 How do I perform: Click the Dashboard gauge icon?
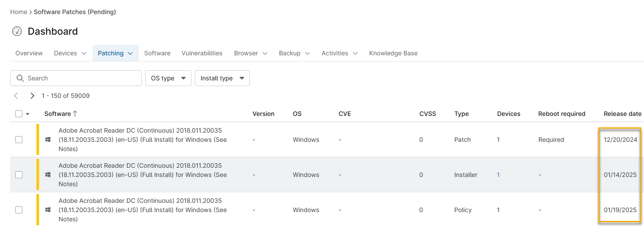point(17,31)
